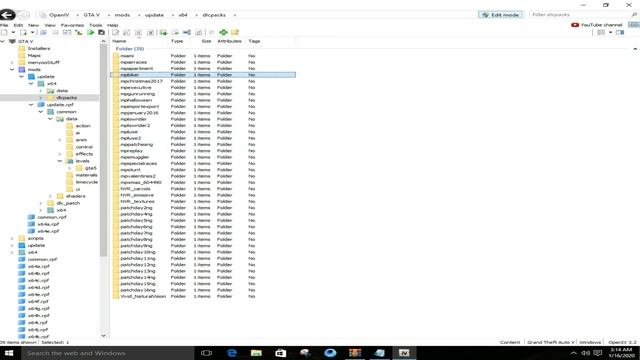Click the green import arrow toolbar icon
The image size is (640, 360).
click(163, 32)
